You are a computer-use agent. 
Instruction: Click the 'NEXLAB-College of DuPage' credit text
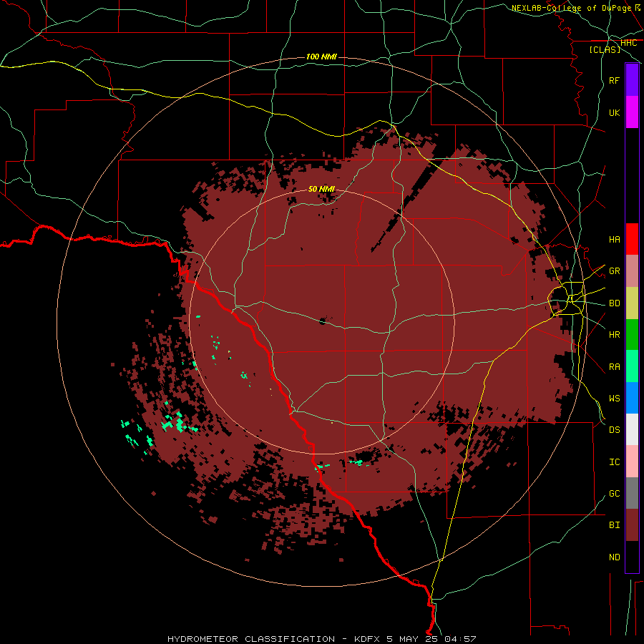[571, 8]
